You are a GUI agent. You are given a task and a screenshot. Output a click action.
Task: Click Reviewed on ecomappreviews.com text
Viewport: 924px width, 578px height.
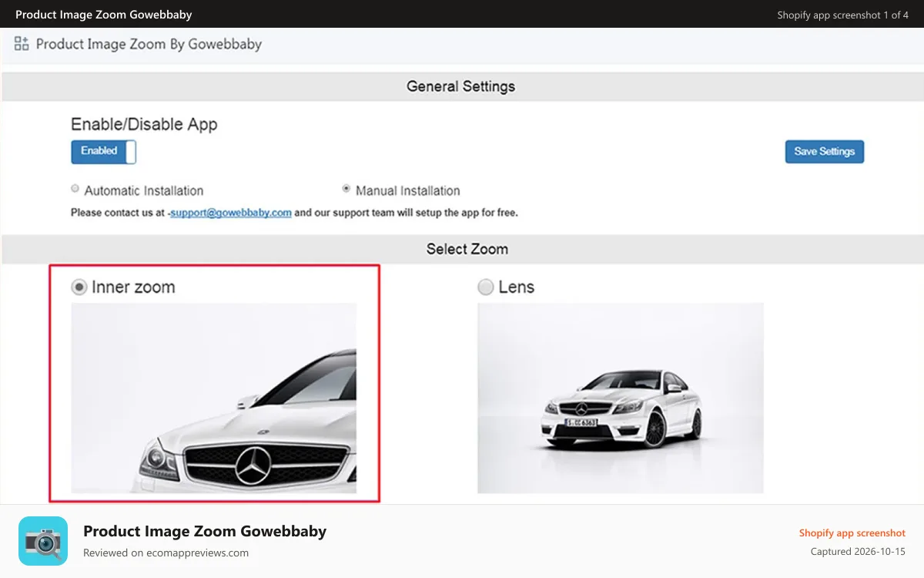[x=166, y=553]
